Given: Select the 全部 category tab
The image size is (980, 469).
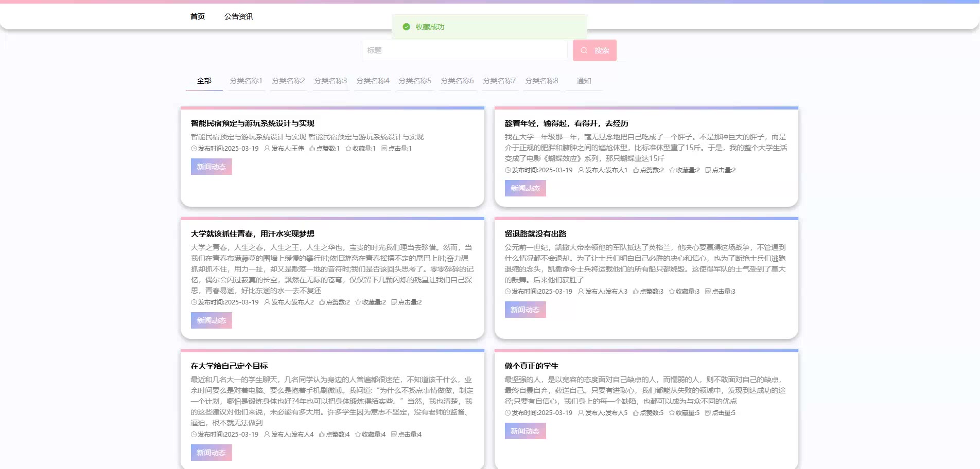Looking at the screenshot, I should coord(204,81).
